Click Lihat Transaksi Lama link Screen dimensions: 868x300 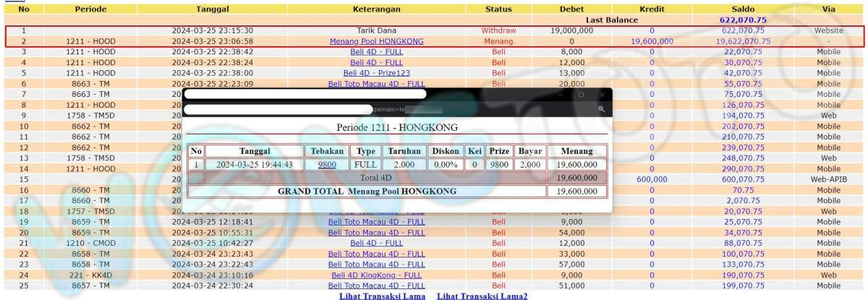click(382, 296)
